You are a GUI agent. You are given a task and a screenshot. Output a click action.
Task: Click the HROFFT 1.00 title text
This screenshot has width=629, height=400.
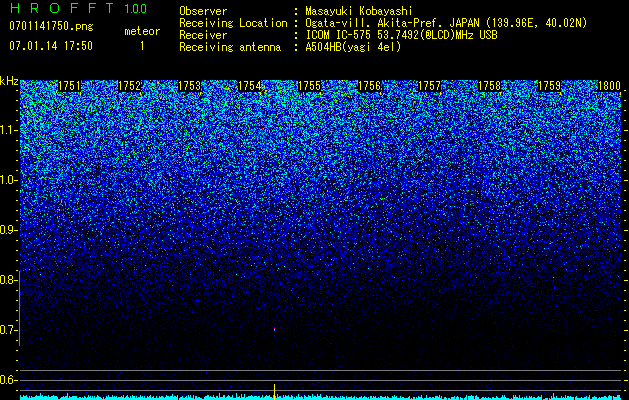click(78, 8)
